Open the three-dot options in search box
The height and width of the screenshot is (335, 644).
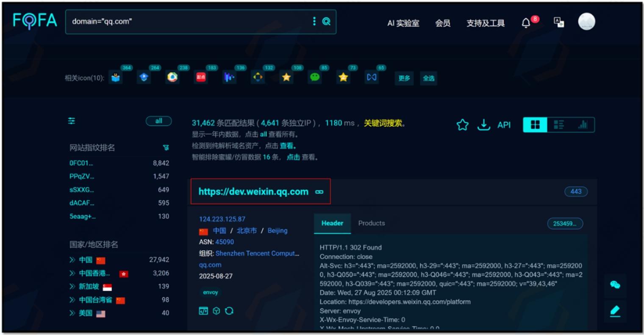(314, 21)
